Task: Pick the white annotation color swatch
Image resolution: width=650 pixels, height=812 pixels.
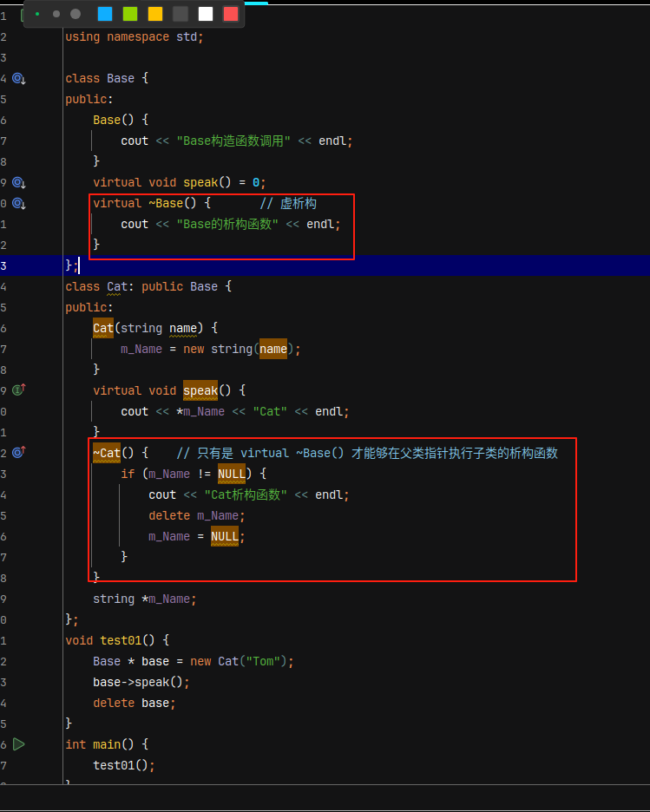Action: 206,14
